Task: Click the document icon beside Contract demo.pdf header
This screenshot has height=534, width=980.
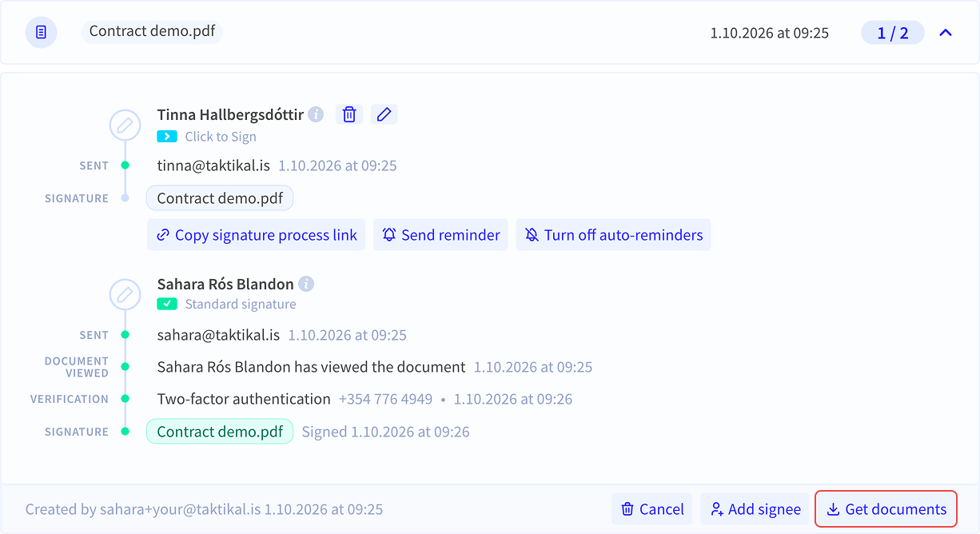Action: click(x=42, y=33)
